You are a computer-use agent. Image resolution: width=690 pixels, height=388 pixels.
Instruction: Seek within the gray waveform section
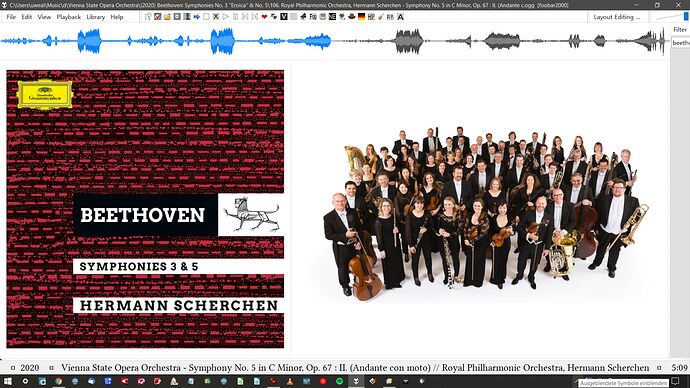click(497, 41)
